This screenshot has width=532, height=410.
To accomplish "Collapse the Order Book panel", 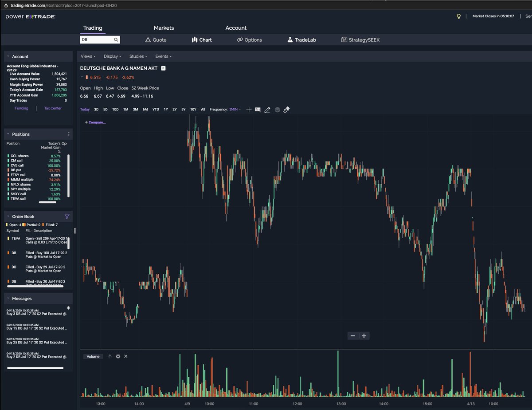I will click(x=8, y=217).
